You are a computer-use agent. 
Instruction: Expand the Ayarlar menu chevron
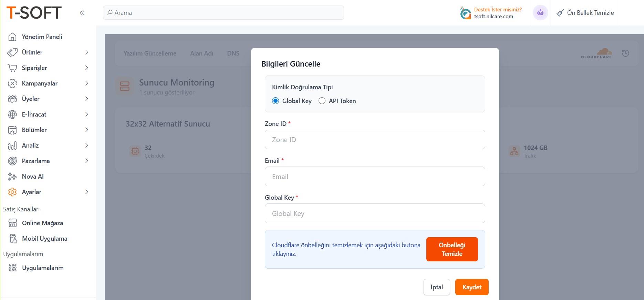(86, 192)
